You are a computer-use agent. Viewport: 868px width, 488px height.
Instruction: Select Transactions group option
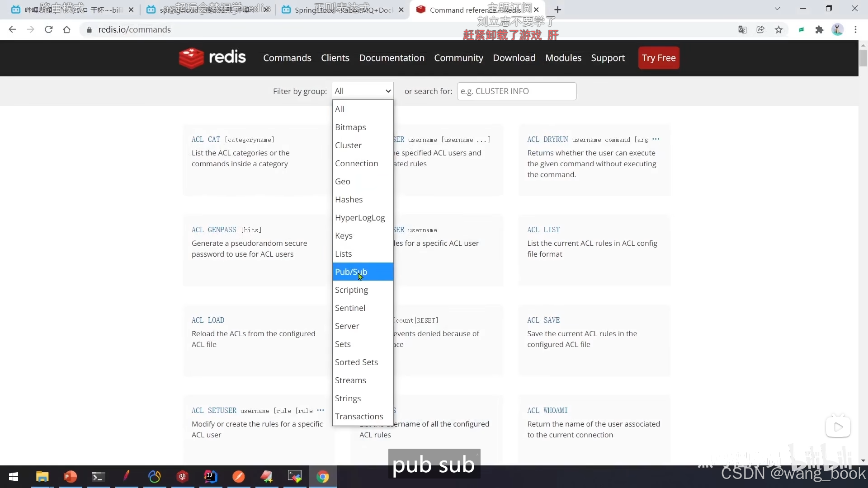[363, 416]
